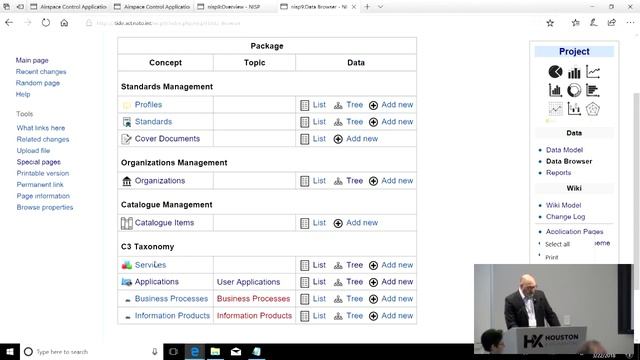
Task: Open Printable version link
Action: coord(42,173)
